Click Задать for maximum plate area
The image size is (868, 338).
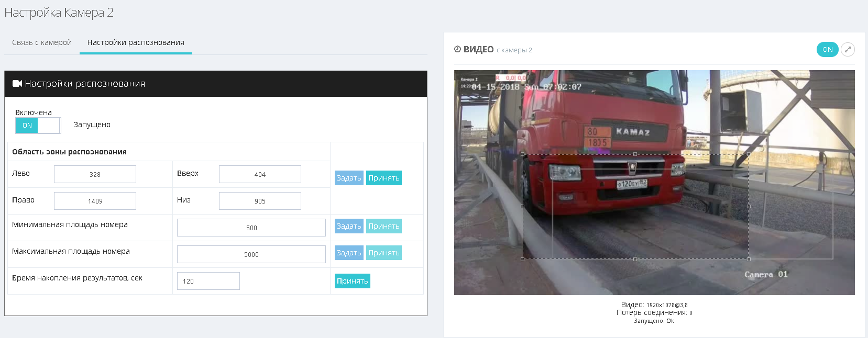click(x=349, y=253)
